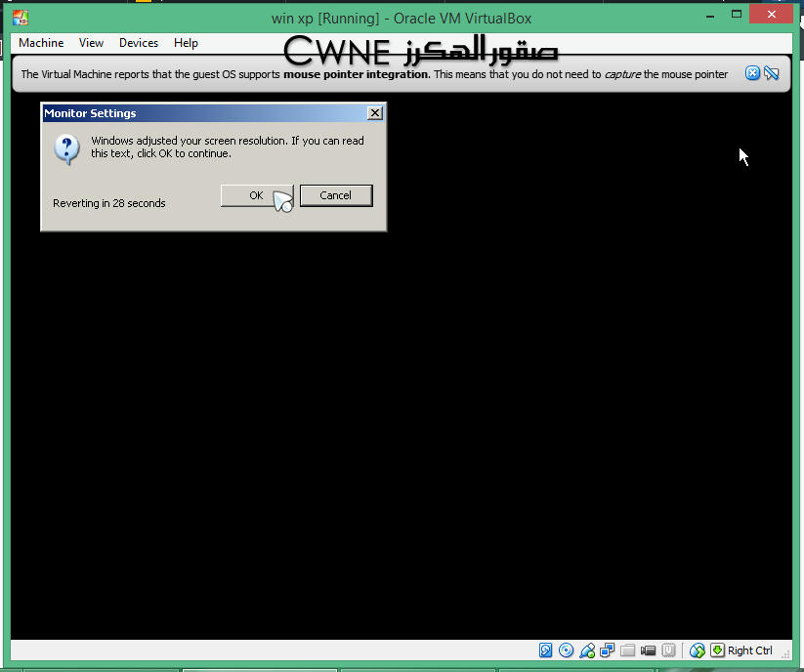Click the window resize grip corner
Screen dimensions: 804x672
785,653
